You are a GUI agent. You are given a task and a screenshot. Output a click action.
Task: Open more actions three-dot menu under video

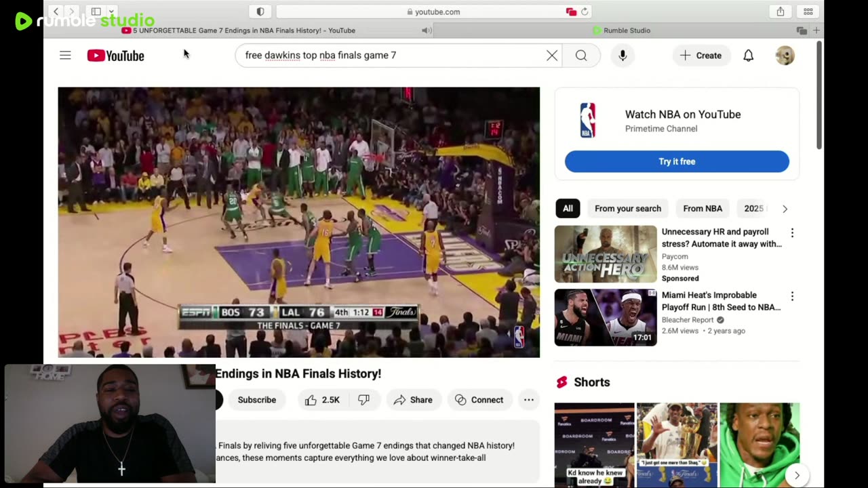pyautogui.click(x=529, y=400)
